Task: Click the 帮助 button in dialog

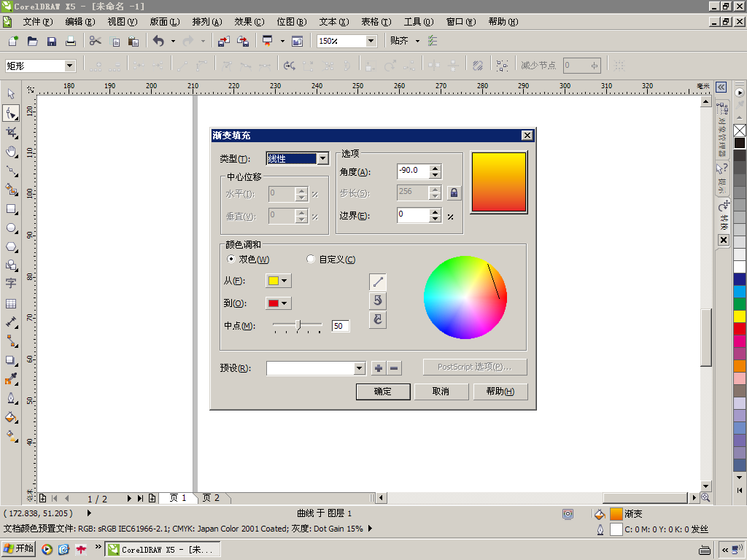Action: (x=500, y=392)
